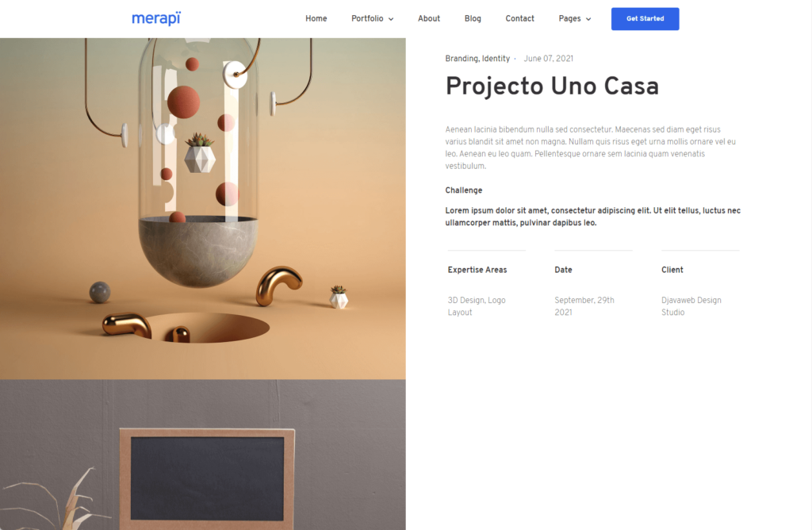812x530 pixels.
Task: Open the Home menu item
Action: 316,19
